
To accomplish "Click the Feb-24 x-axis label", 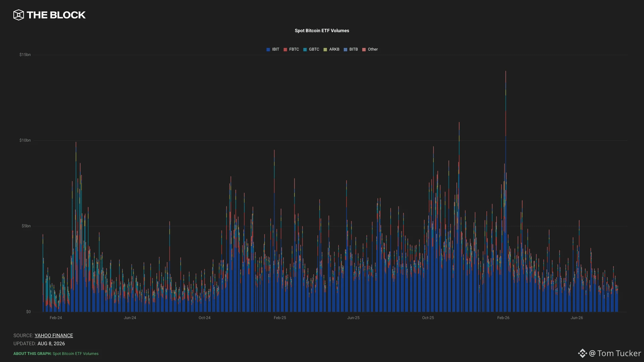I will pyautogui.click(x=56, y=318).
